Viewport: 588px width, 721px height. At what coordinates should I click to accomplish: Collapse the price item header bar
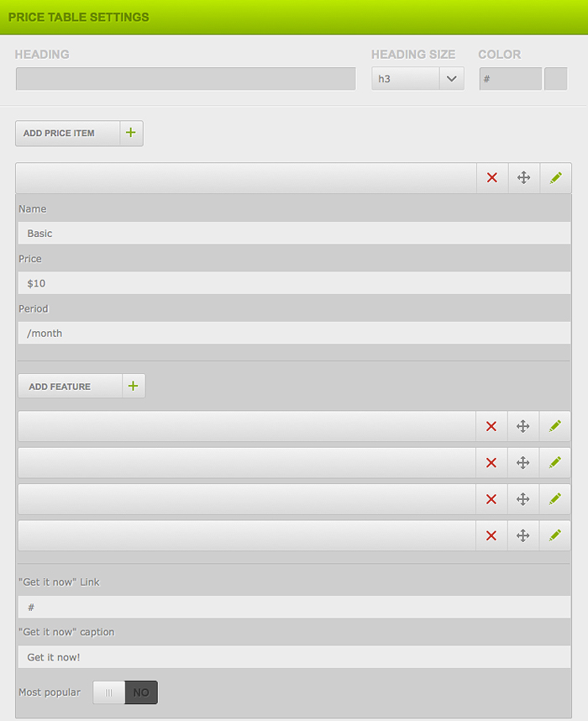[246, 177]
